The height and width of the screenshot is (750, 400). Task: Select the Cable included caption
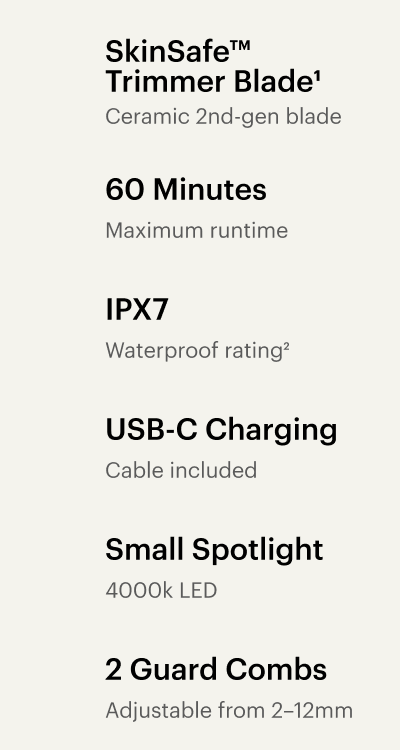pyautogui.click(x=181, y=470)
